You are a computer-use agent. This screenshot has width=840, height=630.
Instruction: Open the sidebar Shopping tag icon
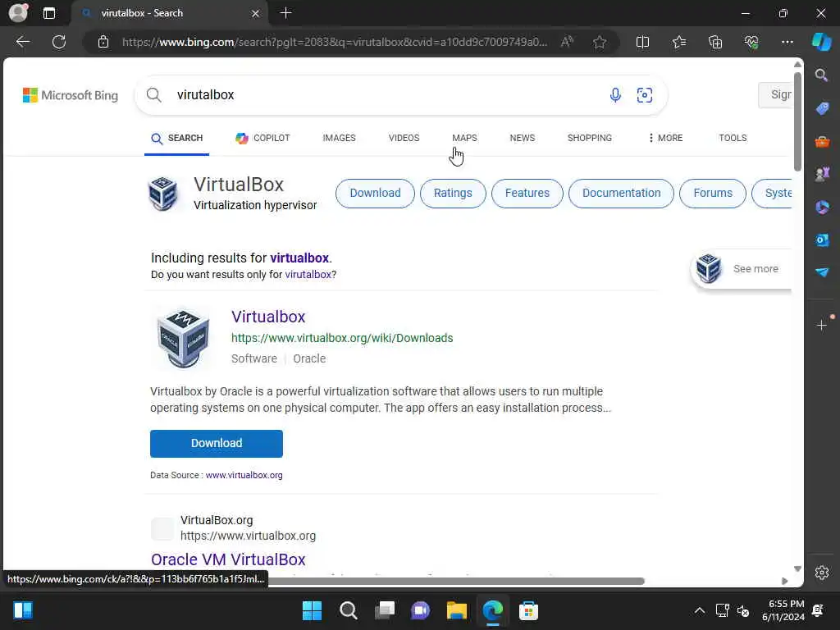point(822,108)
